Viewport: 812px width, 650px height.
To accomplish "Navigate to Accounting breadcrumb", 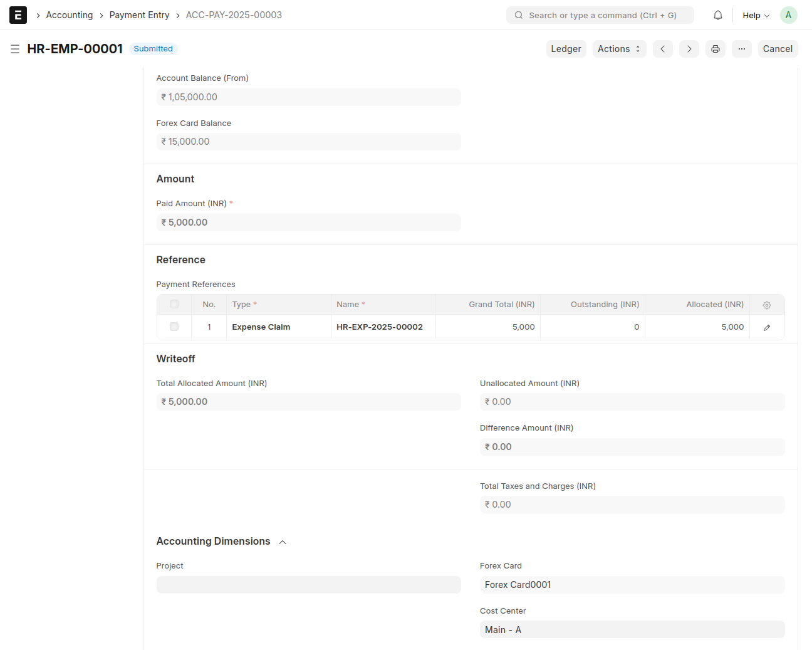I will 70,15.
